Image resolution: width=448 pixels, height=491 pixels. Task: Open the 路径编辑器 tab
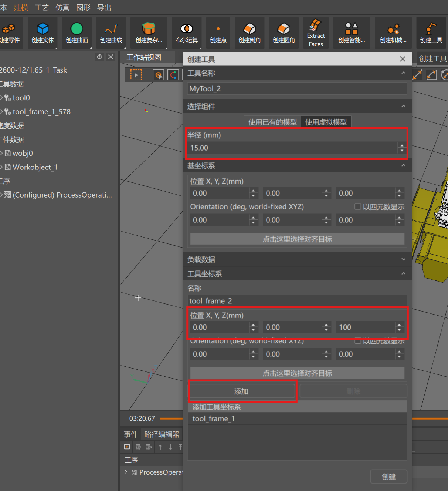[x=162, y=434]
